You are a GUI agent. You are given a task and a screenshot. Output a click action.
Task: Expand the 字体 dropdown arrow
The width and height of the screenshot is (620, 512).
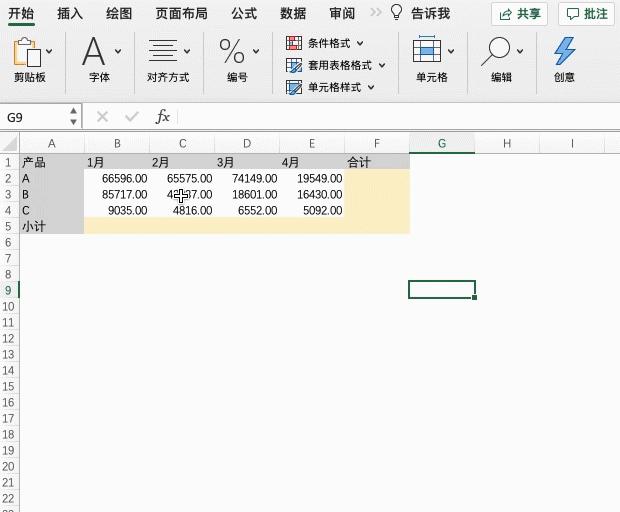coord(118,51)
